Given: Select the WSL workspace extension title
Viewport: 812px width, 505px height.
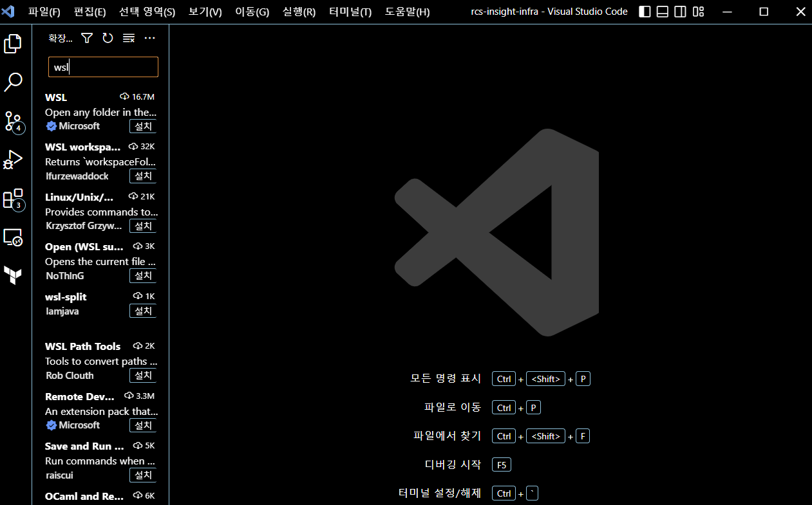Looking at the screenshot, I should click(x=82, y=147).
